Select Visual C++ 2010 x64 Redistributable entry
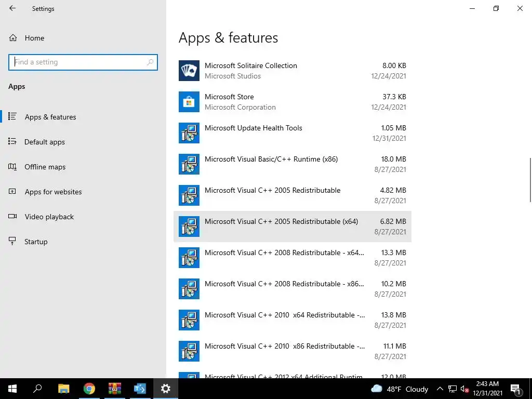532x399 pixels. coord(292,320)
